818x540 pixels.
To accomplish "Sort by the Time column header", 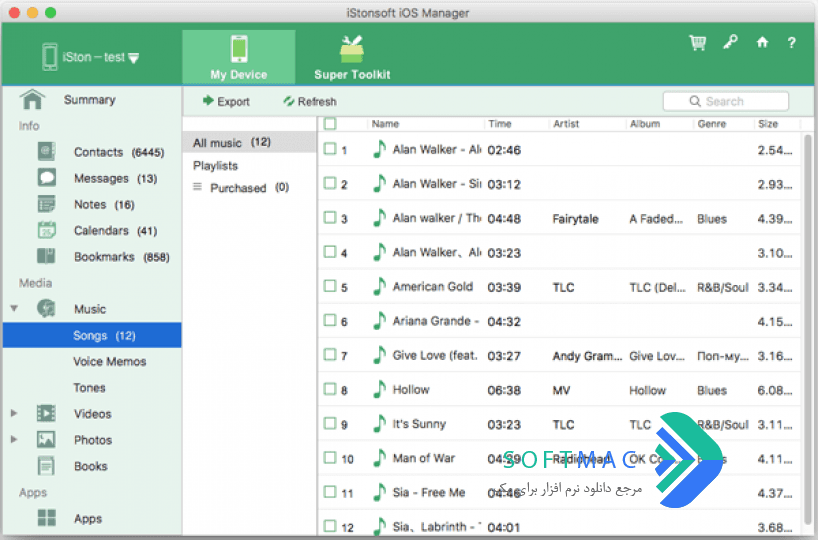I will click(500, 124).
